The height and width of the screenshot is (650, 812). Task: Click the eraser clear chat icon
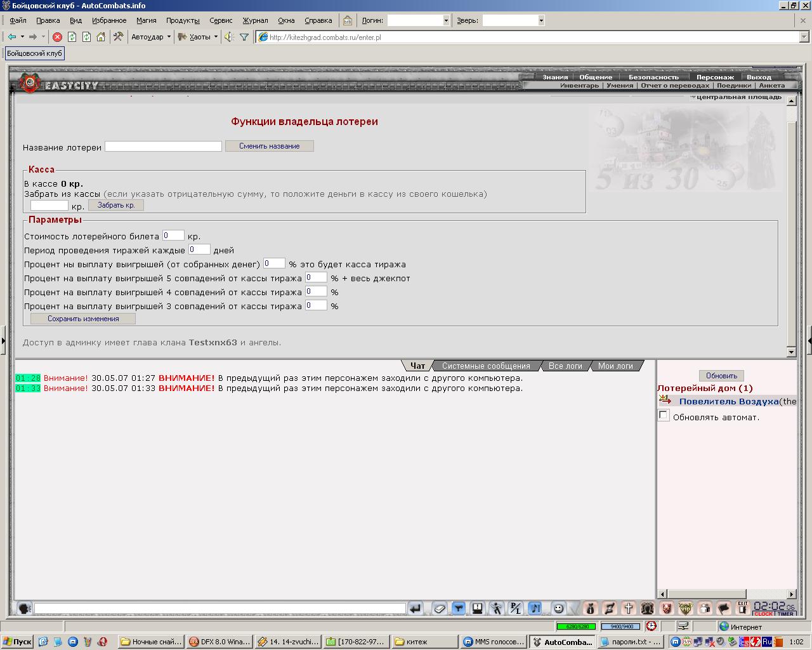[439, 608]
